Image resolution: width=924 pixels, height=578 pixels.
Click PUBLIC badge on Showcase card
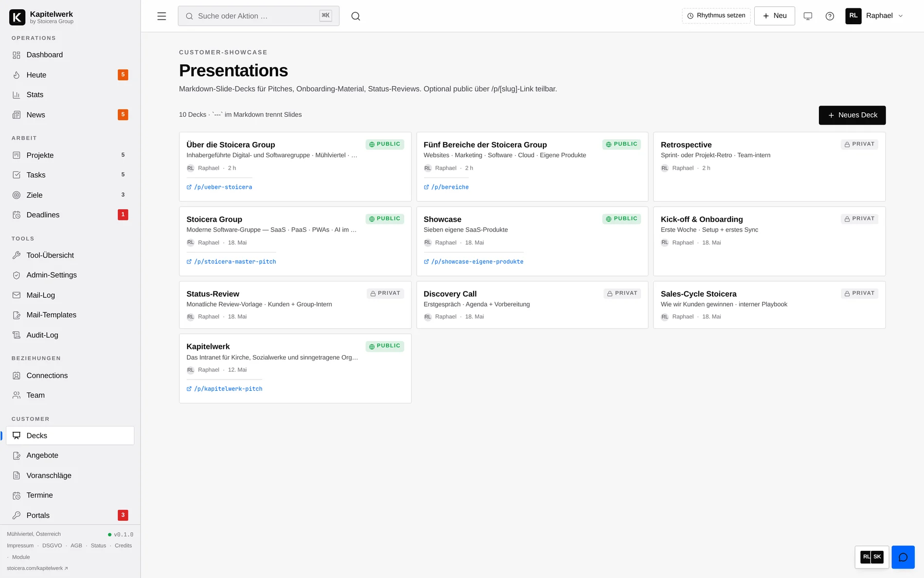tap(622, 219)
